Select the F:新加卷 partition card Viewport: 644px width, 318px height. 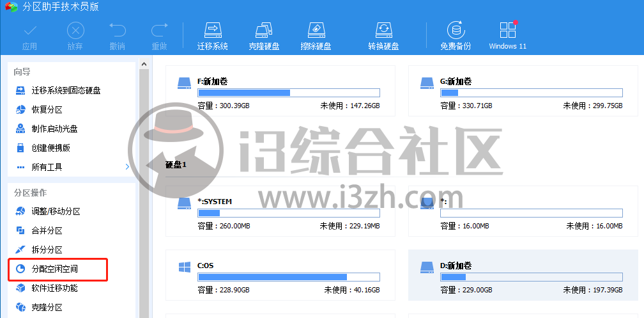tap(280, 91)
